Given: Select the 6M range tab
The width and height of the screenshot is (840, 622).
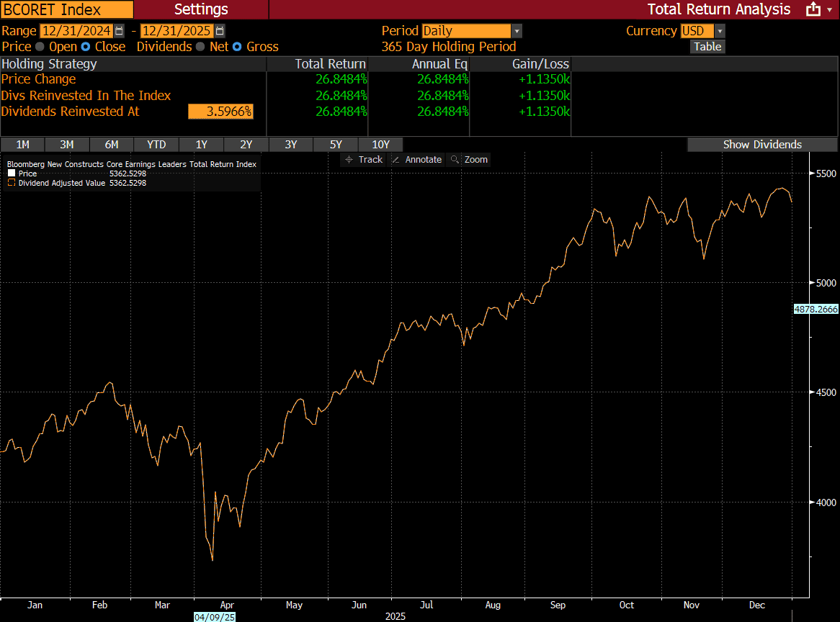Looking at the screenshot, I should 112,145.
